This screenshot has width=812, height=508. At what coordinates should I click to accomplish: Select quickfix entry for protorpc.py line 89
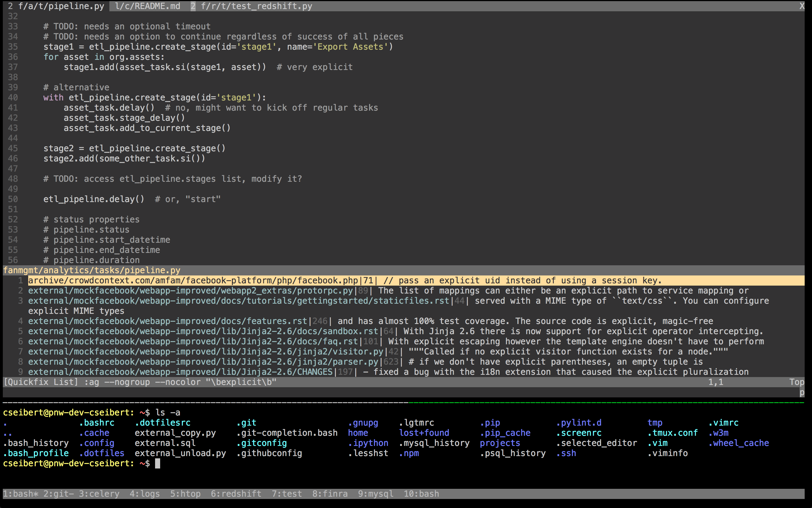click(x=404, y=291)
